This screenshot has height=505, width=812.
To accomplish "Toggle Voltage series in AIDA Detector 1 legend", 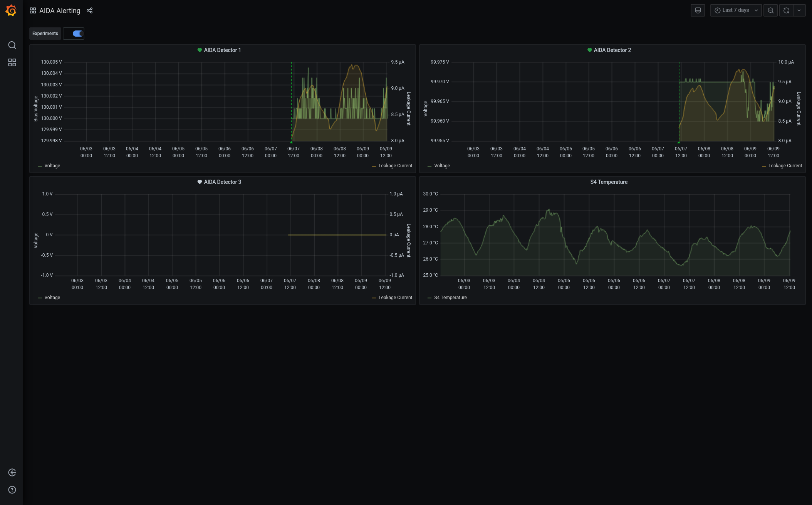I will coord(52,166).
